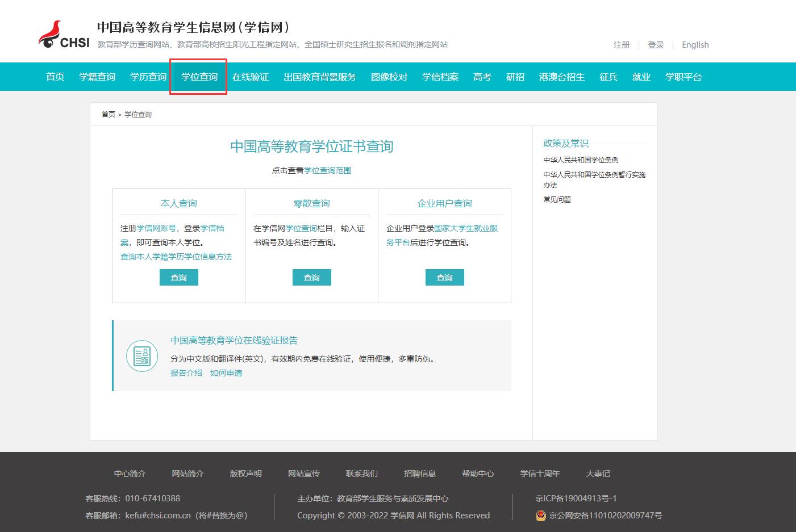Viewport: 796px width, 532px height.
Task: Open 出国教育背景服务 menu item
Action: (x=320, y=77)
